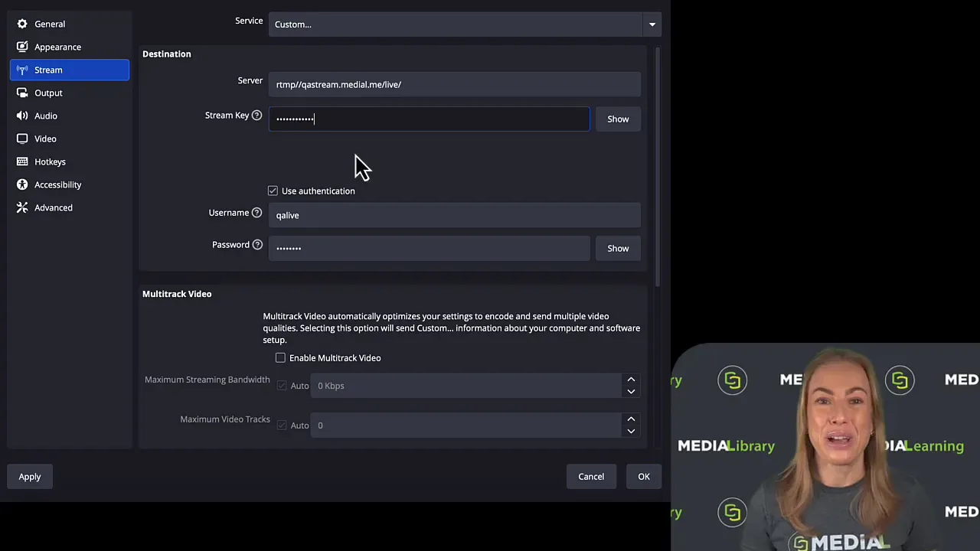Viewport: 980px width, 551px height.
Task: Uncheck the Use authentication checkbox
Action: 273,191
